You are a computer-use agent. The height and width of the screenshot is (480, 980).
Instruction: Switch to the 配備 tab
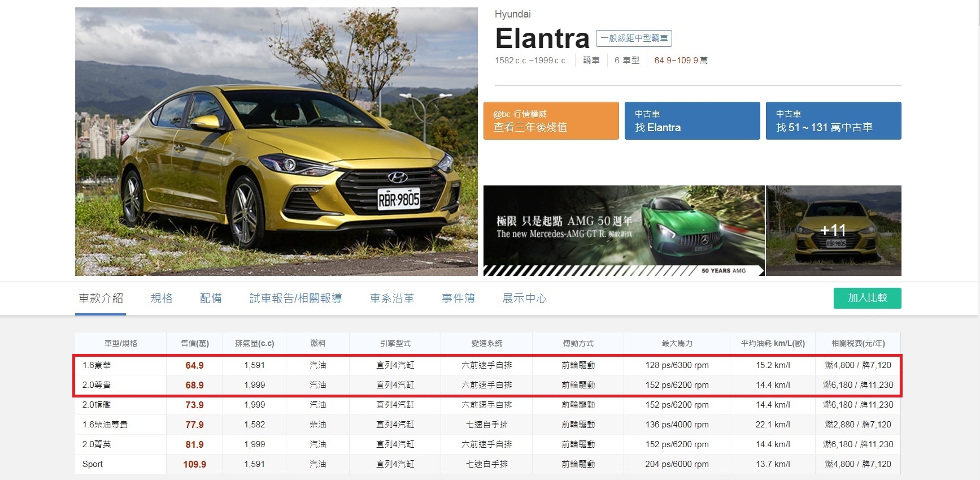click(211, 298)
